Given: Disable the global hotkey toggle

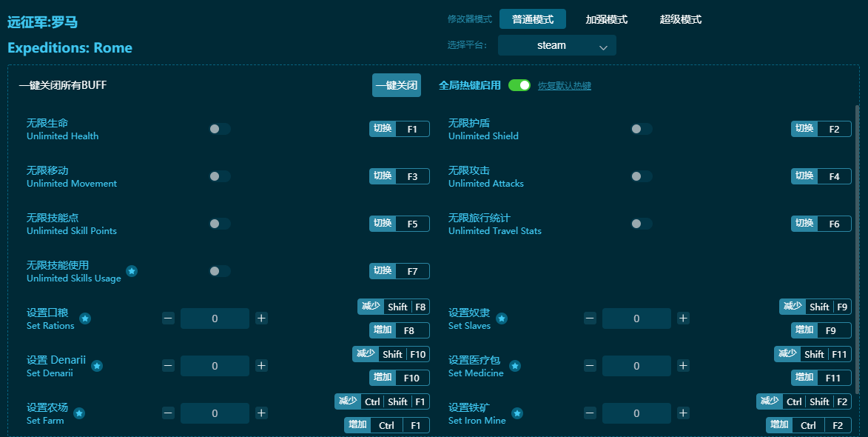Looking at the screenshot, I should 519,85.
